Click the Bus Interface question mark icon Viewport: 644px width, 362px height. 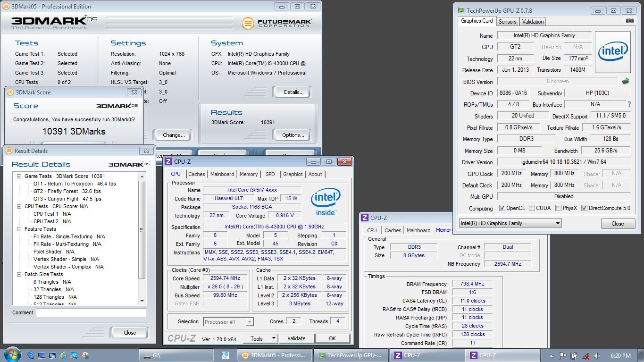[x=629, y=104]
